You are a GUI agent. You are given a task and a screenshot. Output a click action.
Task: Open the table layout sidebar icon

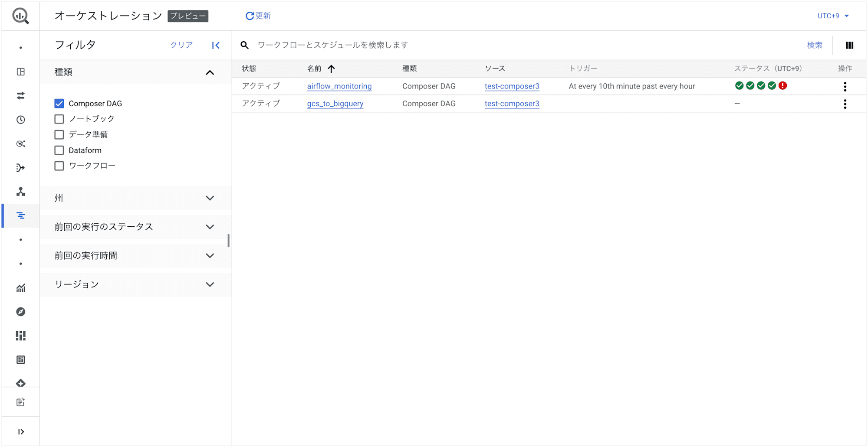(x=20, y=72)
